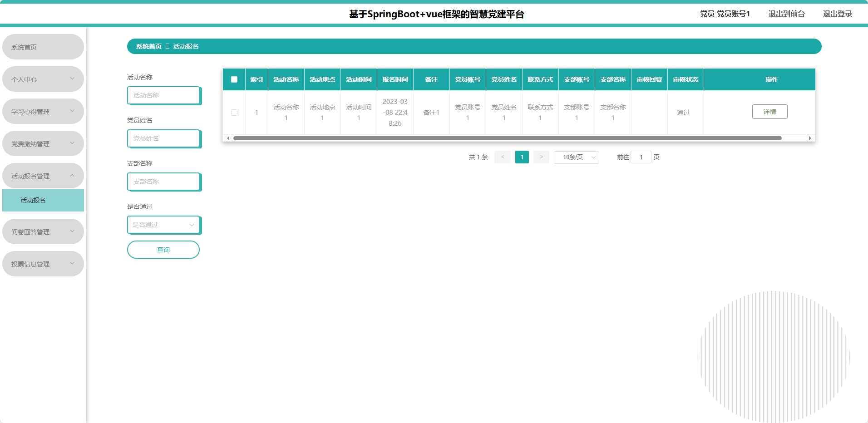Click the table horizontal scrollbar thumb
Image resolution: width=868 pixels, height=423 pixels.
(507, 138)
